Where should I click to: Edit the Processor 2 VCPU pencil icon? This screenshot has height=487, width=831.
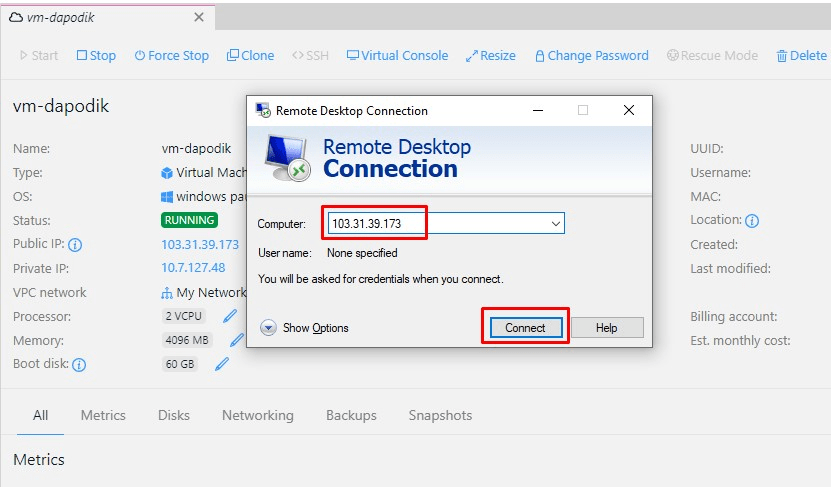click(x=229, y=316)
